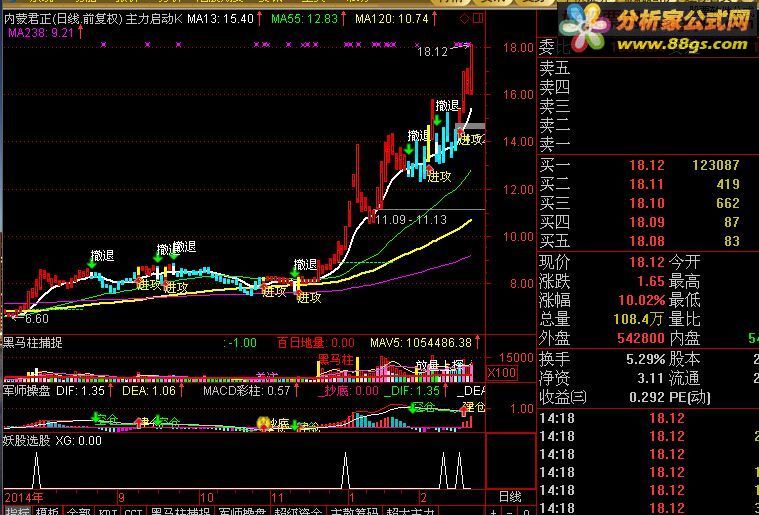Select the 全部 indicator tab

78,511
